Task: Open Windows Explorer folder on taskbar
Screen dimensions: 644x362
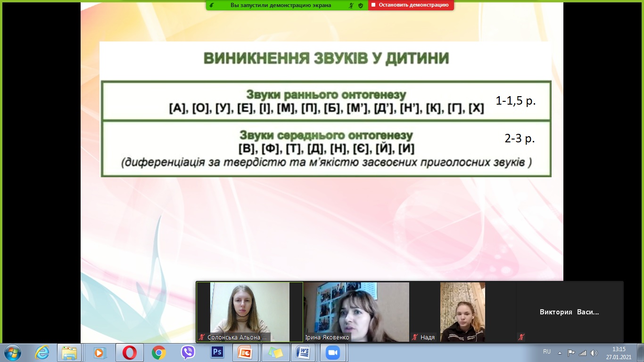Action: coord(69,353)
